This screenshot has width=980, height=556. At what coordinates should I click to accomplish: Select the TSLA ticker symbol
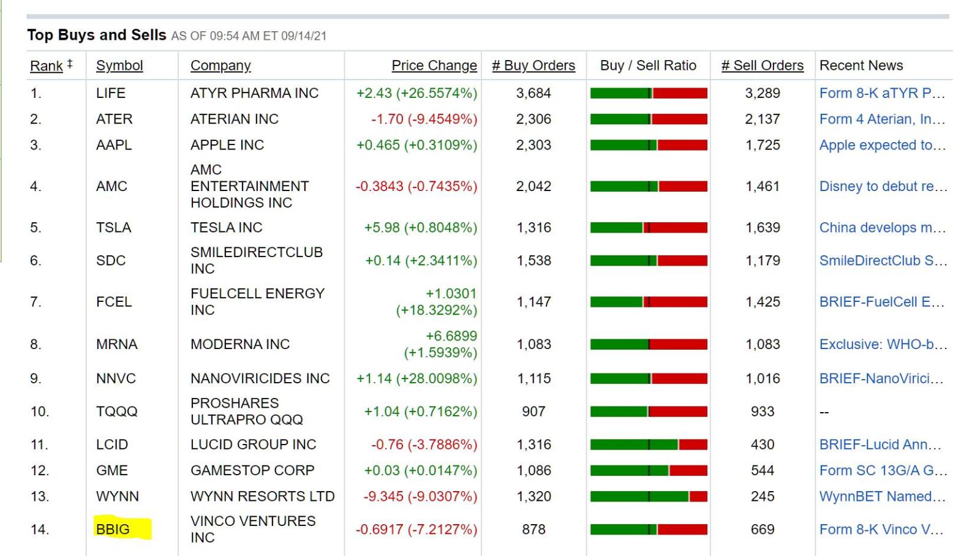tap(114, 228)
